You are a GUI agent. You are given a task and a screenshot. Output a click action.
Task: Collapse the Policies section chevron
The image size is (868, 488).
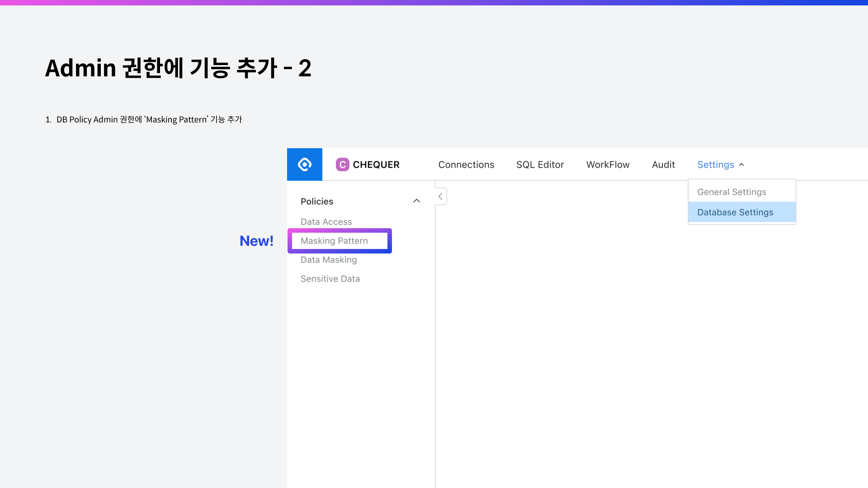(416, 201)
